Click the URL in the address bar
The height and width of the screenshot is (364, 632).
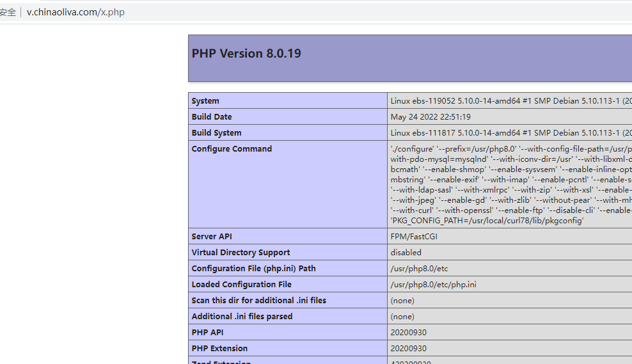[75, 12]
